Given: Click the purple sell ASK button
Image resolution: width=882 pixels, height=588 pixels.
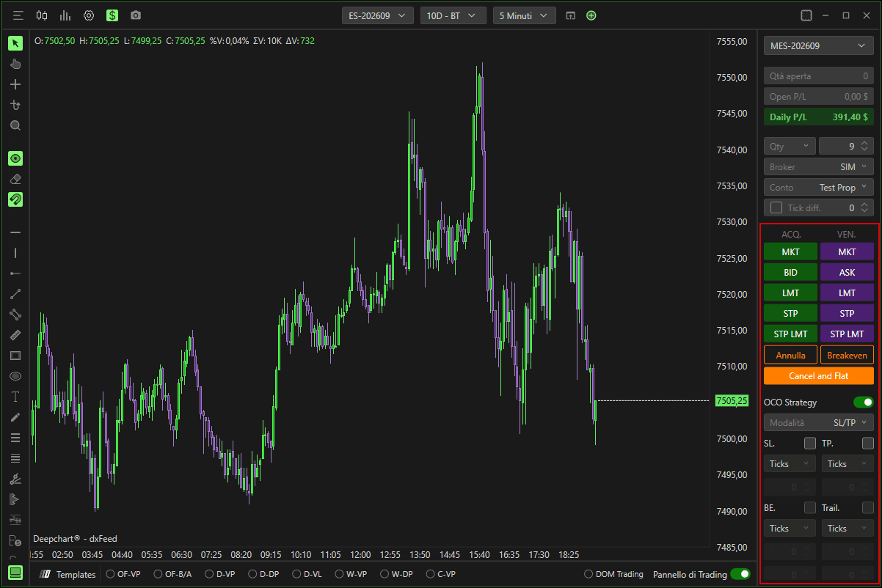Looking at the screenshot, I should [x=847, y=273].
